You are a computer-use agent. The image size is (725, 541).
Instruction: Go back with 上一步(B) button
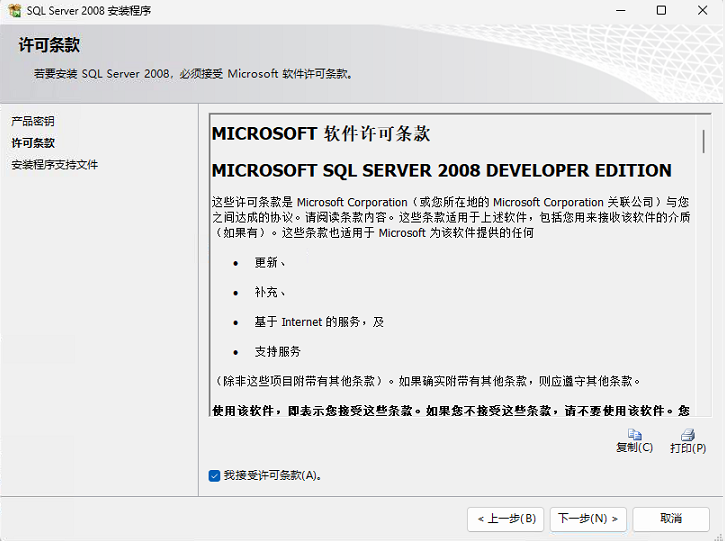click(x=505, y=519)
